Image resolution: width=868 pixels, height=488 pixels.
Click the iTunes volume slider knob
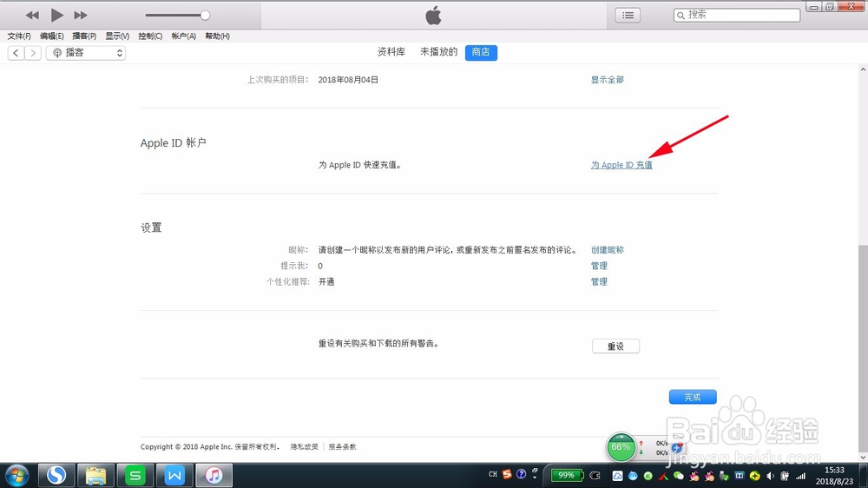point(205,16)
